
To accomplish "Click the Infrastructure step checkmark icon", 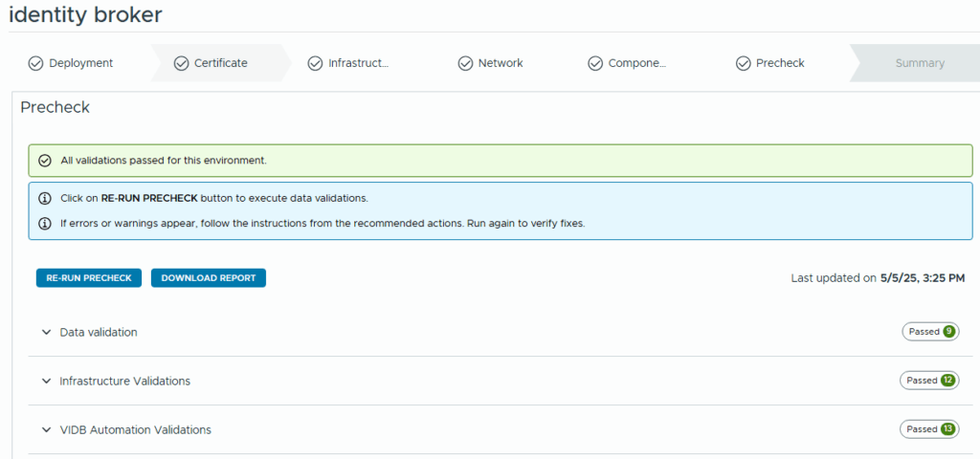I will pos(315,63).
